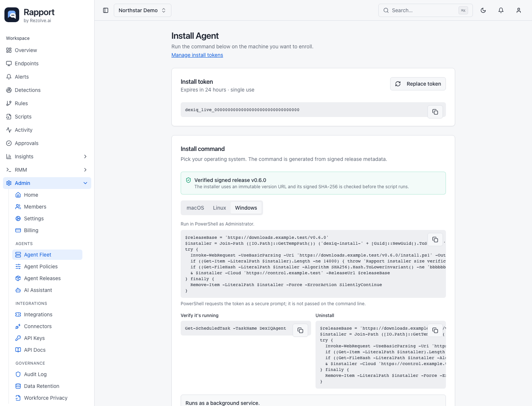532x406 pixels.
Task: Click the Replace token button
Action: [418, 84]
